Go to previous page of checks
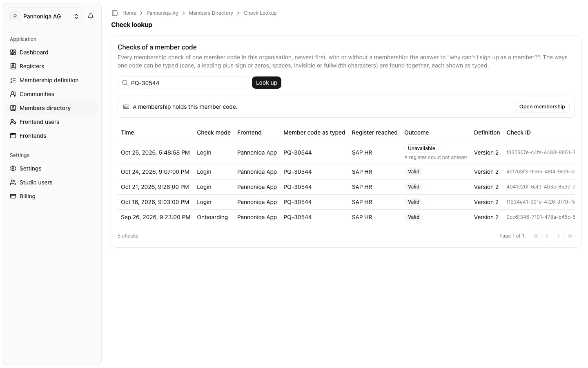 point(547,236)
